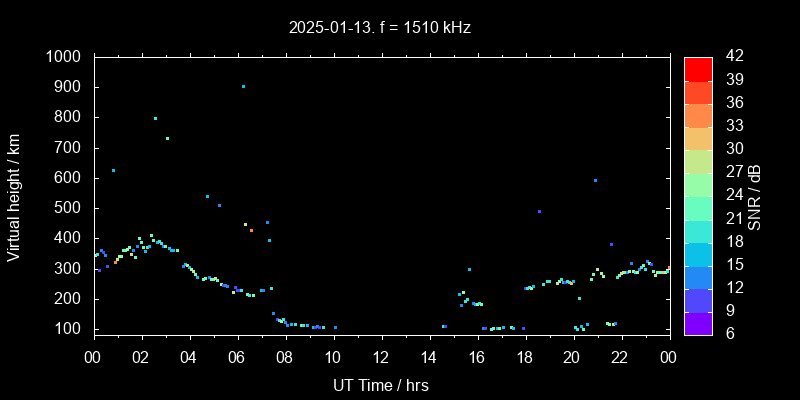
Task: Click the plot title showing 1510 kHz
Action: (380, 28)
